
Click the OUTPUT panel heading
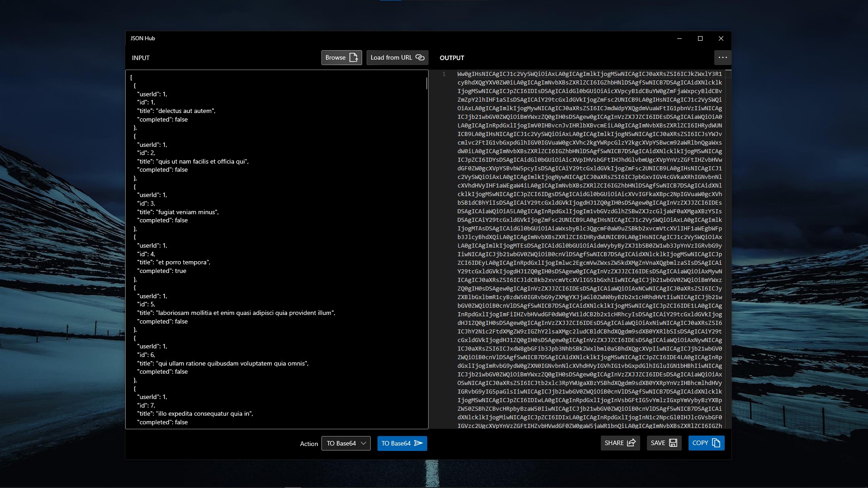click(452, 58)
